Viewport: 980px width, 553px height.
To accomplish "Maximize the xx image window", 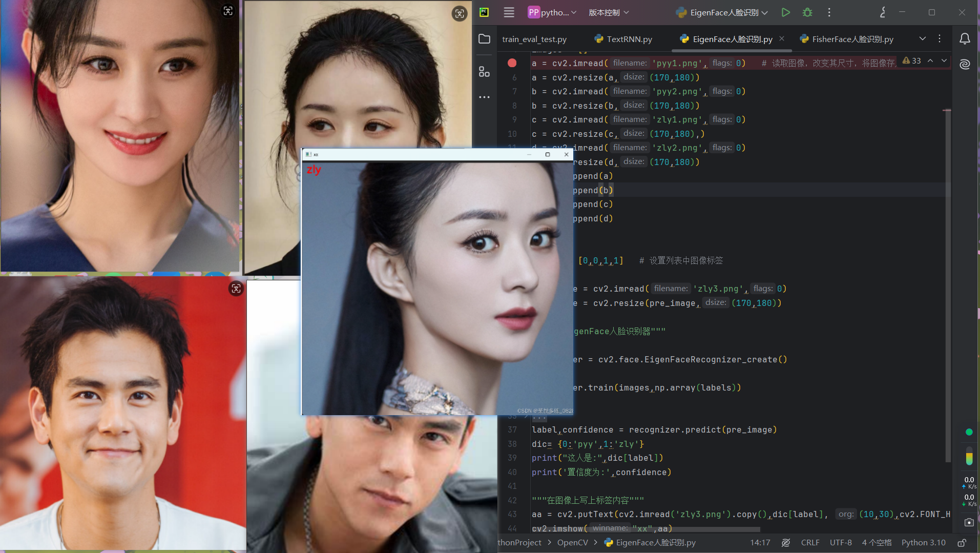I will [x=548, y=154].
